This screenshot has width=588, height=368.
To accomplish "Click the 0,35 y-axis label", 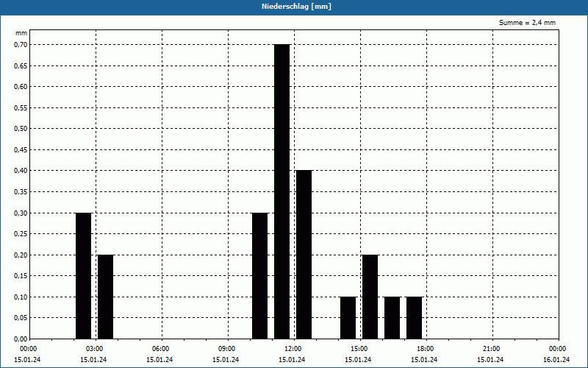I will click(x=21, y=192).
